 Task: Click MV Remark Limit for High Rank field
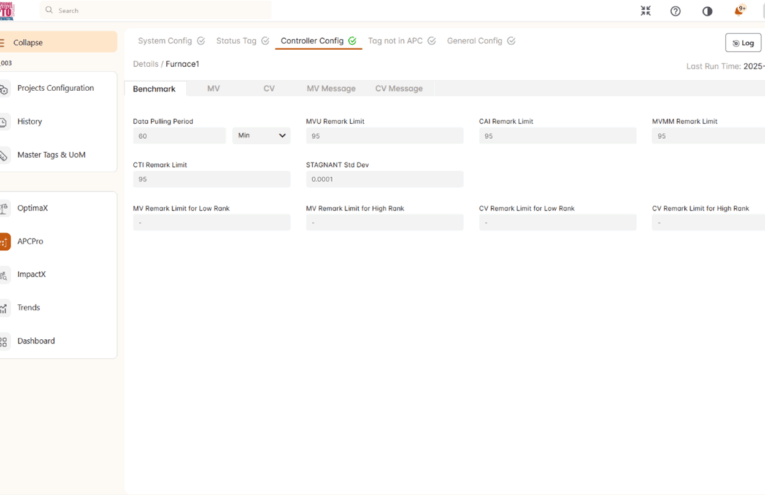pyautogui.click(x=384, y=222)
